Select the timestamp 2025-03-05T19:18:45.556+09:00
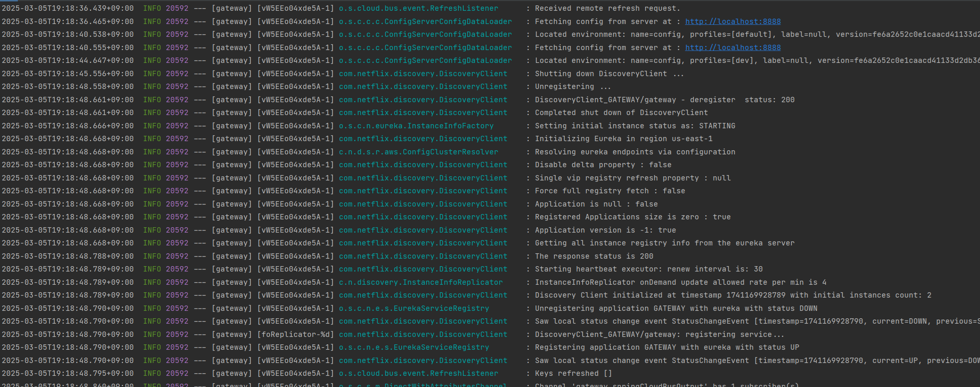 (68, 74)
